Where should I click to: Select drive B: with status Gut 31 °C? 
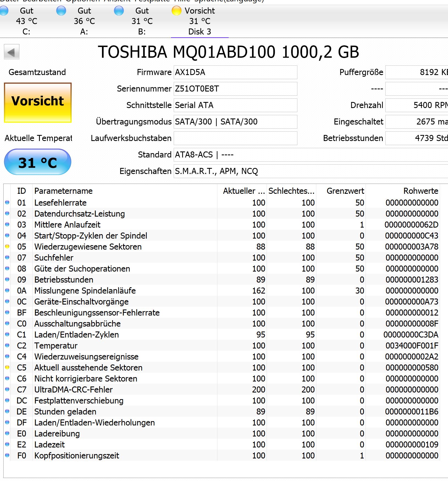pos(142,21)
